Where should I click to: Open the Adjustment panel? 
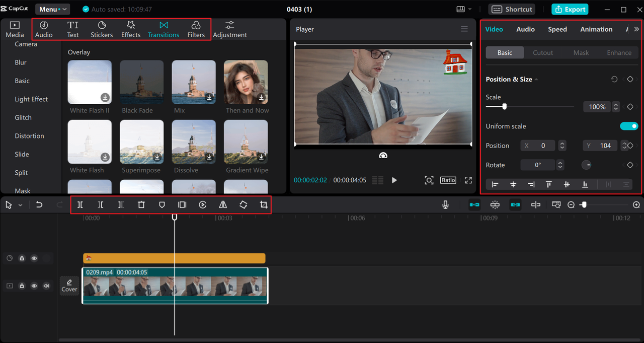click(230, 29)
